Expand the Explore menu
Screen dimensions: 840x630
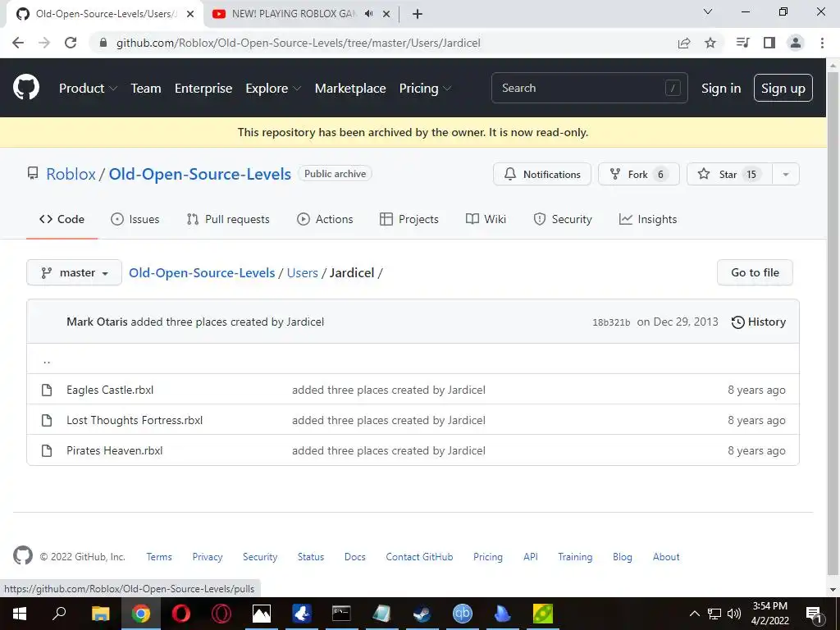tap(273, 89)
